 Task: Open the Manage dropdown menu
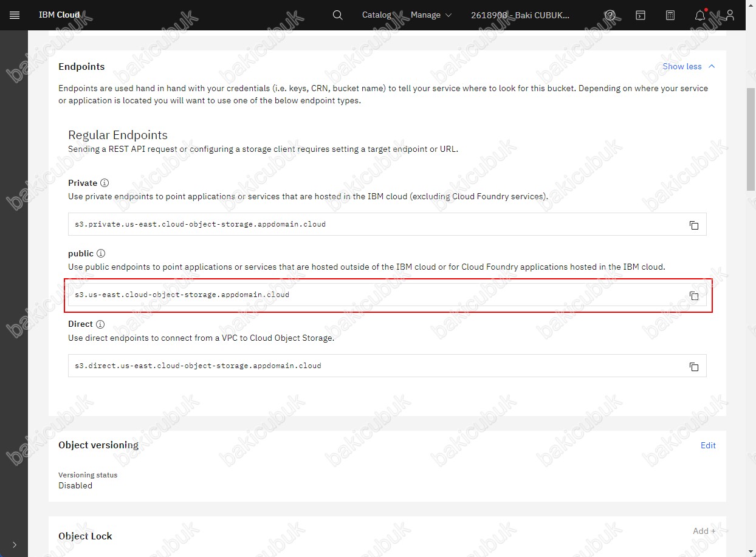pyautogui.click(x=431, y=15)
